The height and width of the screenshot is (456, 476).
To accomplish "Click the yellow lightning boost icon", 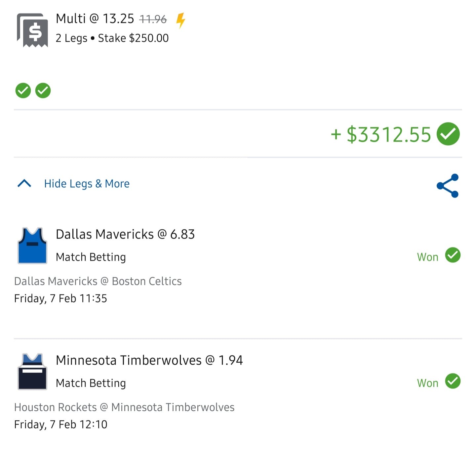I will pyautogui.click(x=180, y=20).
